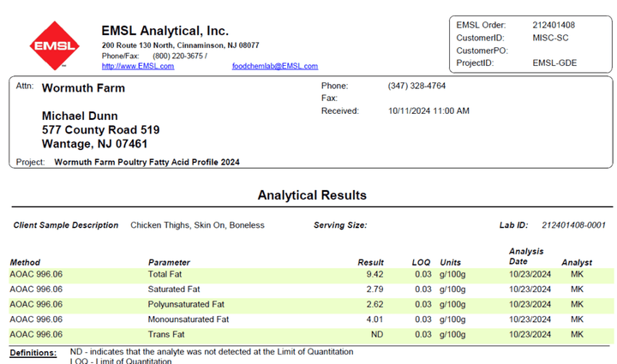This screenshot has height=364, width=617.
Task: Click the EMSL Order number 212401408
Action: click(553, 25)
